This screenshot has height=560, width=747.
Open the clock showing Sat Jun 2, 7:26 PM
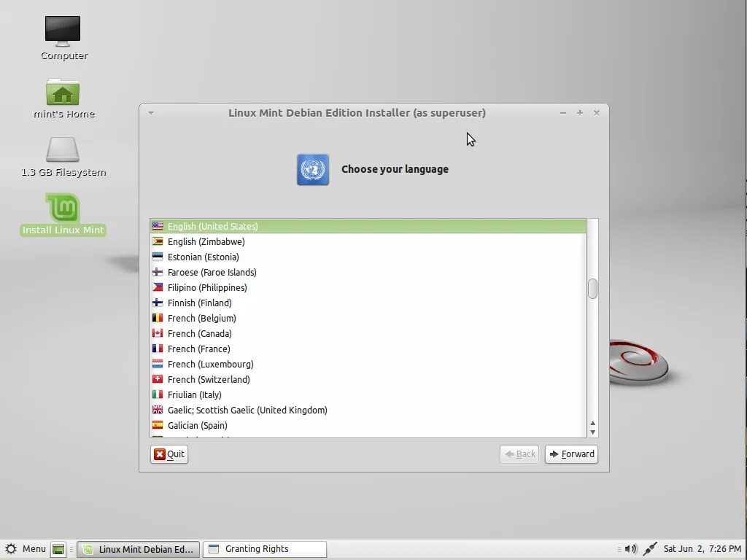pyautogui.click(x=703, y=549)
